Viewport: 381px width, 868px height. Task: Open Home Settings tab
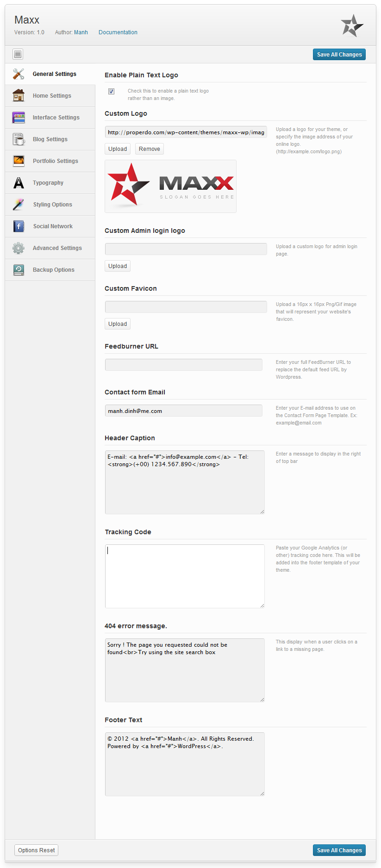coord(50,96)
